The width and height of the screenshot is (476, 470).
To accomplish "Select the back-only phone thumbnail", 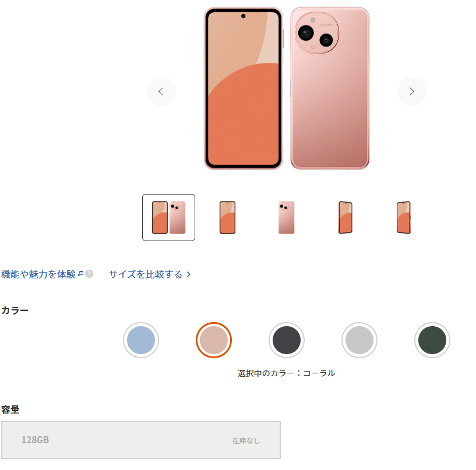I will (286, 217).
